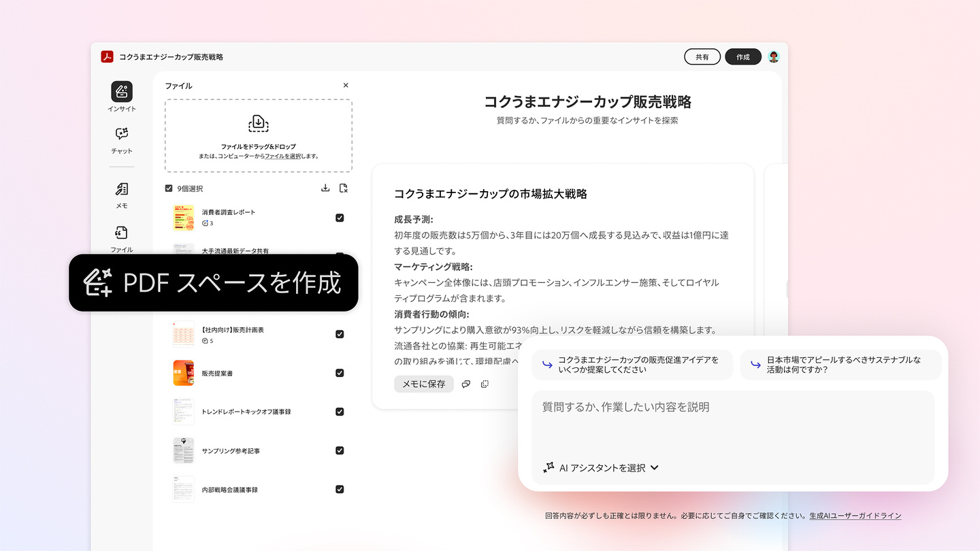Uncheck the 販売提案書 file checkbox
The image size is (980, 551).
[x=340, y=373]
